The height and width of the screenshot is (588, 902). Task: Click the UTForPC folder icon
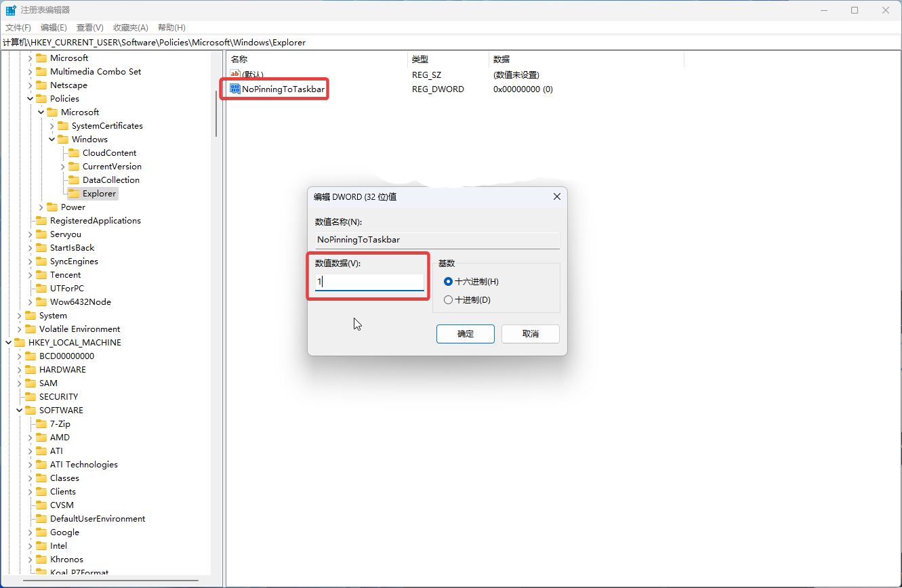(x=41, y=288)
